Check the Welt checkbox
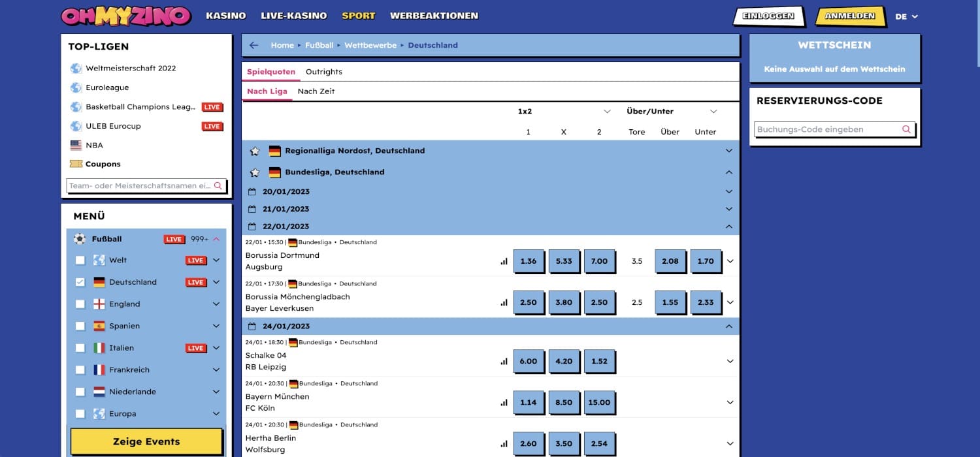 pyautogui.click(x=80, y=260)
